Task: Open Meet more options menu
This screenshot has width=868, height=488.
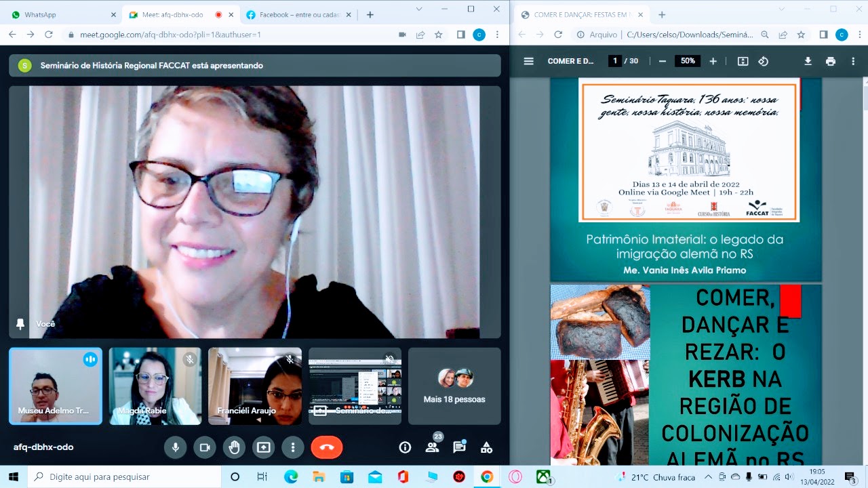Action: pyautogui.click(x=292, y=447)
